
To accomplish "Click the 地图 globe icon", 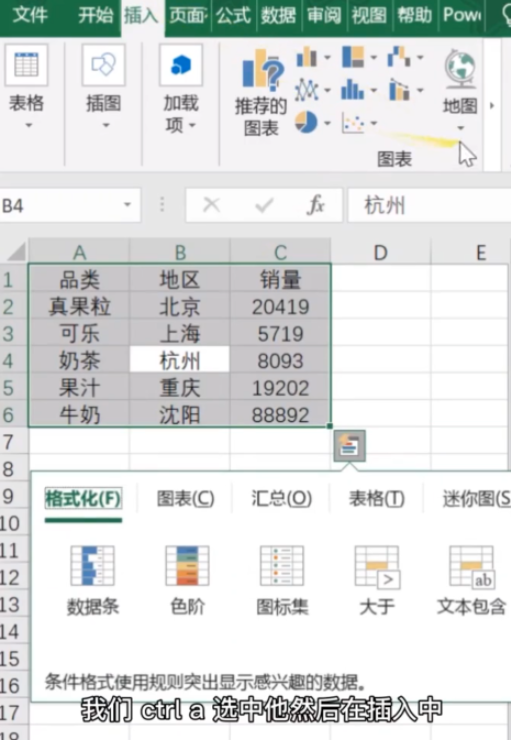I will pyautogui.click(x=460, y=69).
